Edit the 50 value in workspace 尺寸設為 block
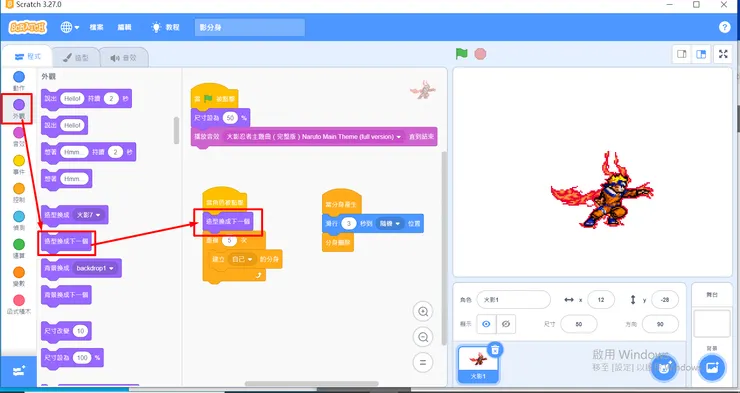This screenshot has width=740, height=393. click(x=230, y=118)
